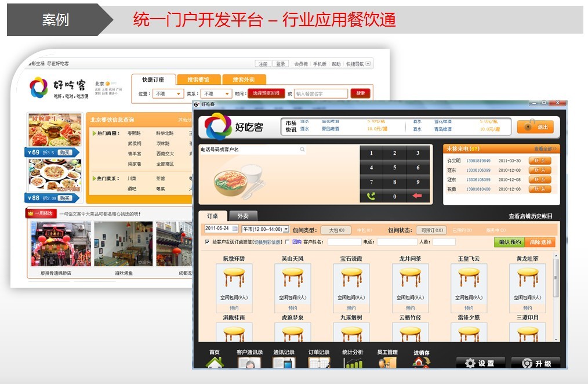The width and height of the screenshot is (588, 384).
Task: Click 查看店铺历史帐目 link
Action: [x=530, y=216]
